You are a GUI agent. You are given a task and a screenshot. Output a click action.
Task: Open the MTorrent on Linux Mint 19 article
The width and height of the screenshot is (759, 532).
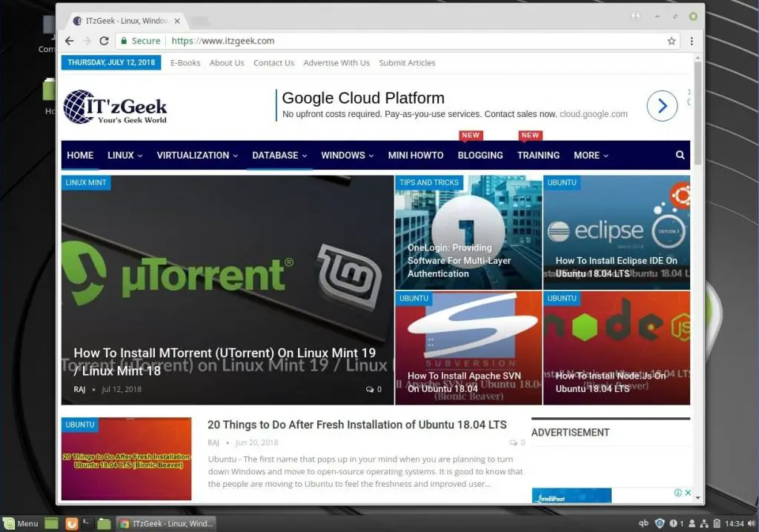pyautogui.click(x=224, y=362)
